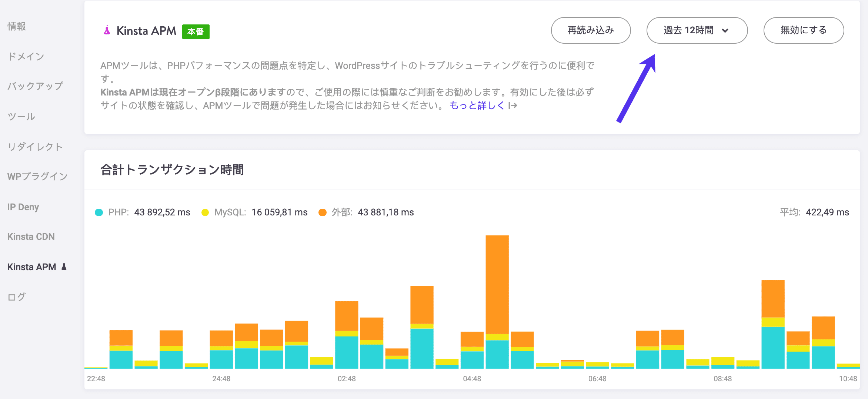Open the WPプラグイン section
Viewport: 868px width, 399px height.
click(37, 176)
